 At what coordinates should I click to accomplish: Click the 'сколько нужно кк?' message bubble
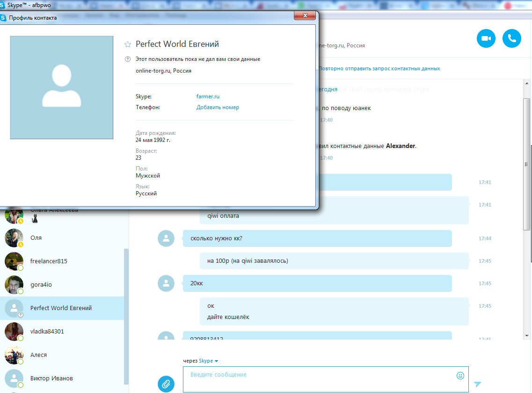[317, 238]
